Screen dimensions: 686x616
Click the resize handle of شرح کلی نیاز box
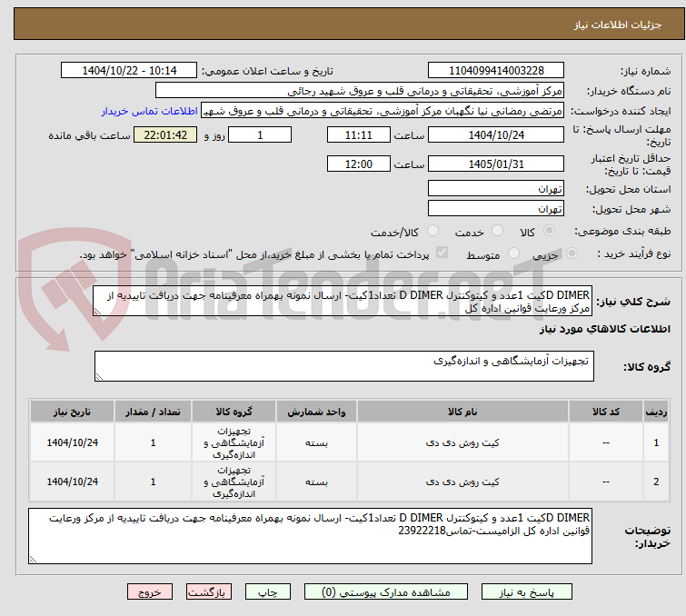[97, 312]
